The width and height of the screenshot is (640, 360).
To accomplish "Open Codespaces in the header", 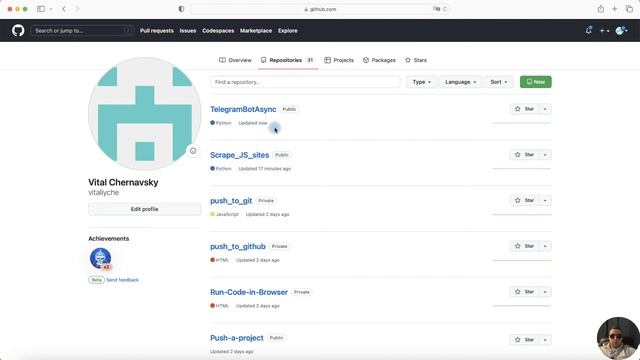I will tap(218, 31).
